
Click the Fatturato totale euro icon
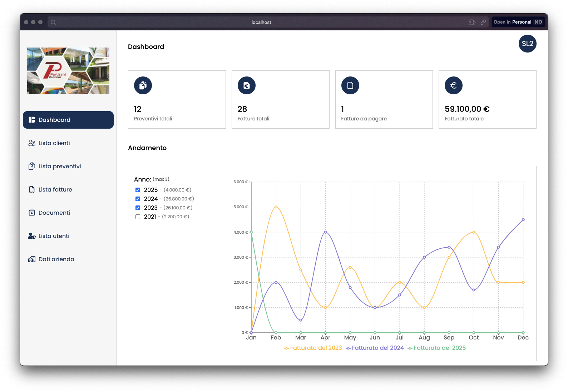click(454, 85)
